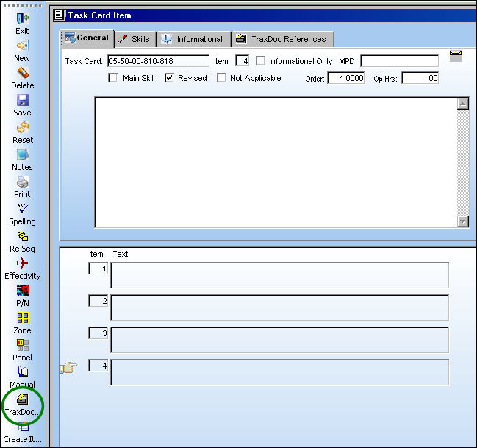This screenshot has width=477, height=448.
Task: Click the Task Card Item title icon
Action: tap(60, 15)
